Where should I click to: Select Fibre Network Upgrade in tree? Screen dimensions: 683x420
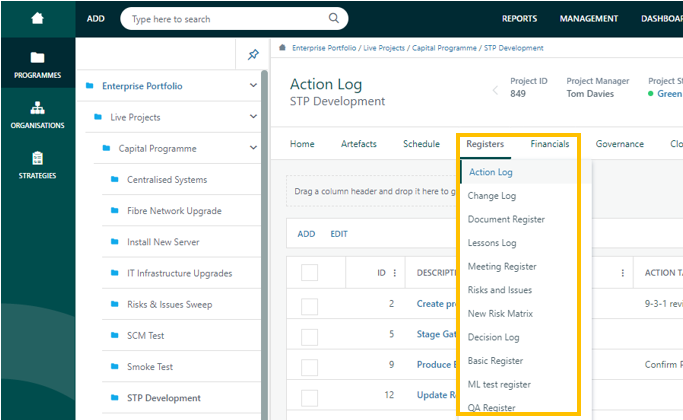[x=174, y=210]
